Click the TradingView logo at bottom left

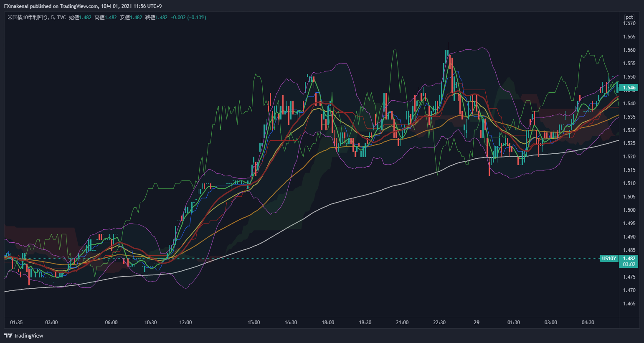coord(23,335)
